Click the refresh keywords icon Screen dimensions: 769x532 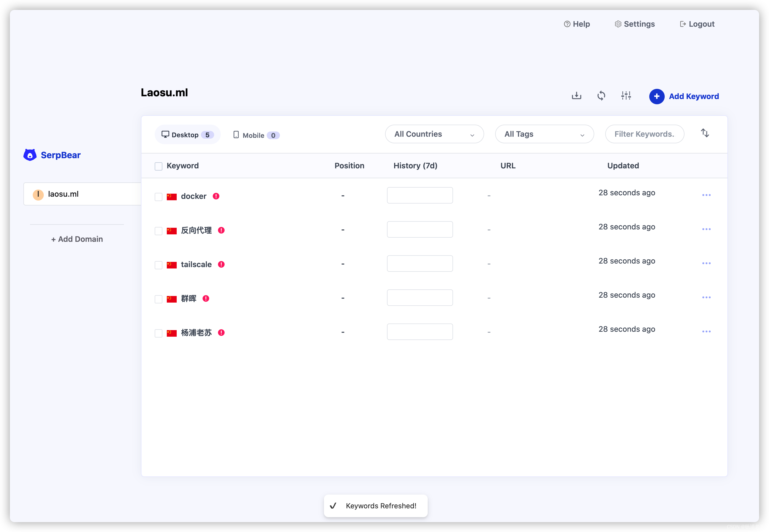(601, 96)
